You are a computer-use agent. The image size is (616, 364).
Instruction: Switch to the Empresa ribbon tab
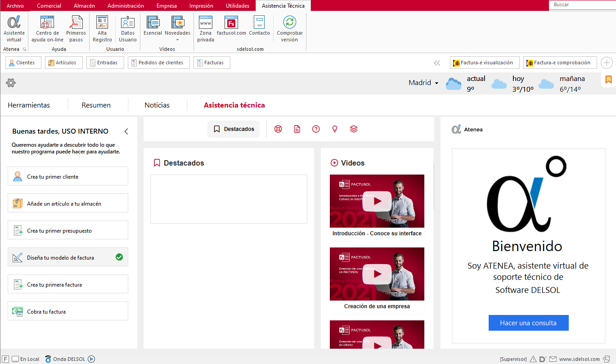point(166,6)
